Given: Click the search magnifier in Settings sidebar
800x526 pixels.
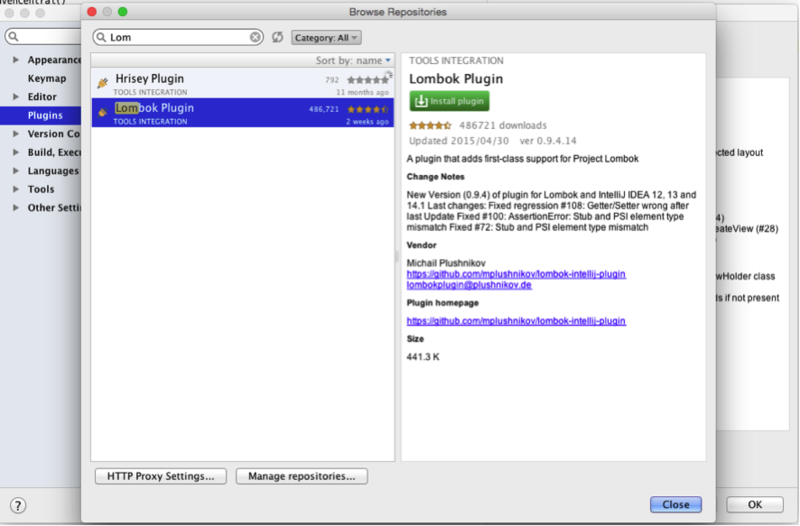Looking at the screenshot, I should click(14, 36).
